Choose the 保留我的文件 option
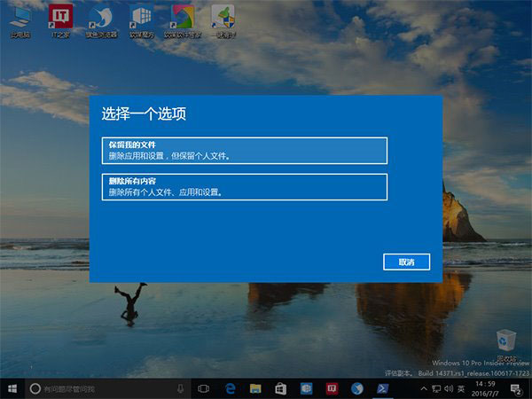 [x=245, y=150]
